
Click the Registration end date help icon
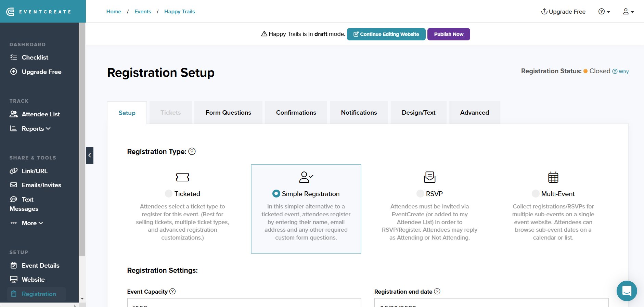437,291
